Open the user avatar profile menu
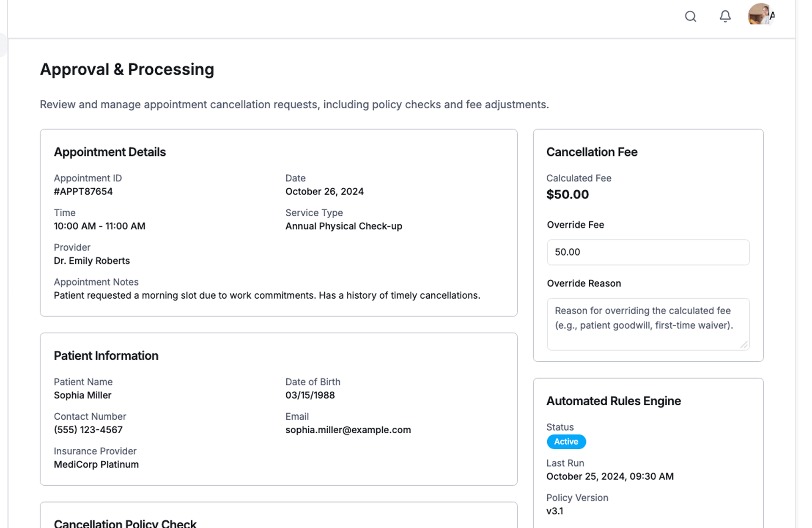The image size is (812, 528). point(760,15)
